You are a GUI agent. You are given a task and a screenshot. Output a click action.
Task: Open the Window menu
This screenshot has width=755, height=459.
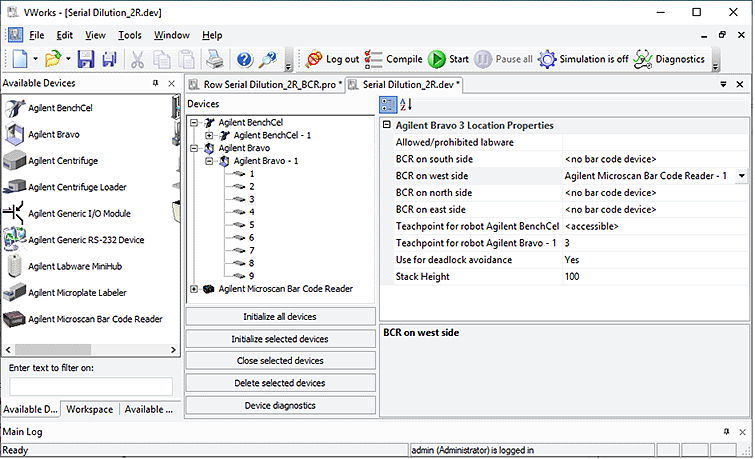(172, 35)
